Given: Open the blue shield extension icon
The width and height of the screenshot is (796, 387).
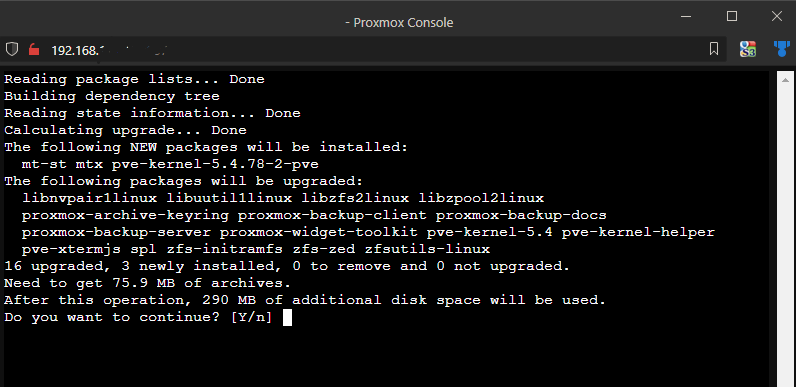Looking at the screenshot, I should 782,49.
